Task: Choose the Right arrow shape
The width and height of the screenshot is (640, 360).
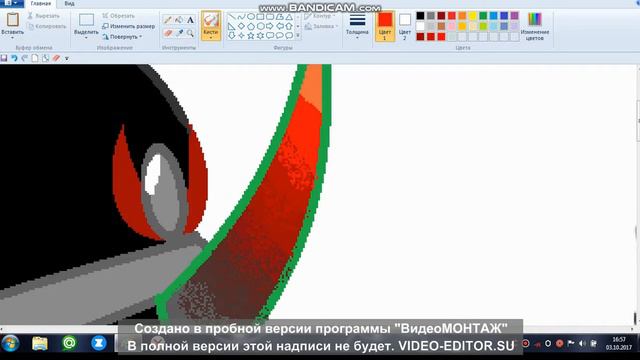Action: coord(270,26)
